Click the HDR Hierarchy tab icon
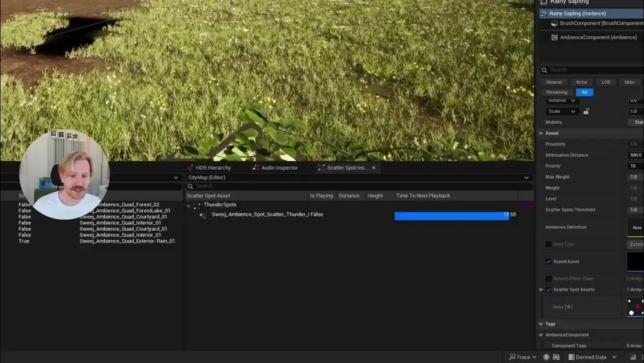 pyautogui.click(x=191, y=168)
